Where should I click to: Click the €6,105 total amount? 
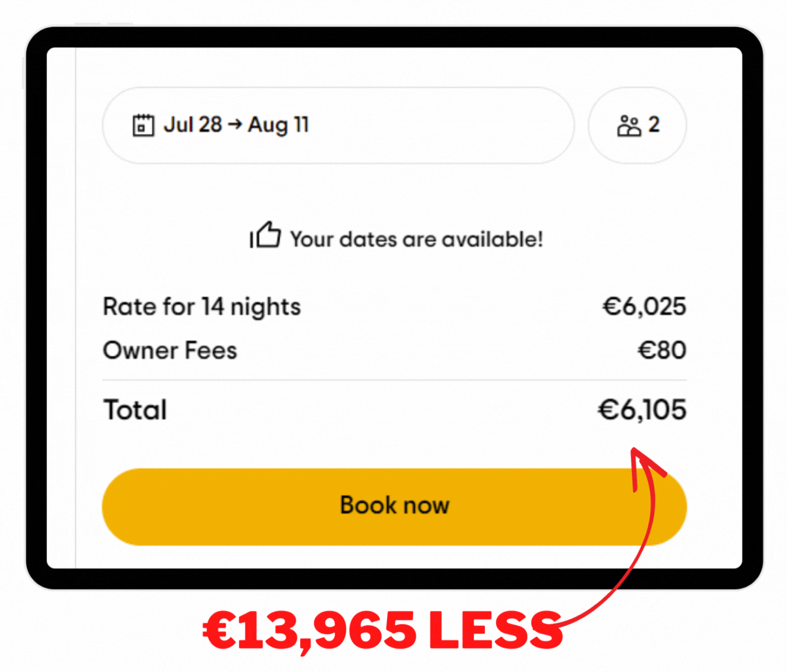coord(642,409)
